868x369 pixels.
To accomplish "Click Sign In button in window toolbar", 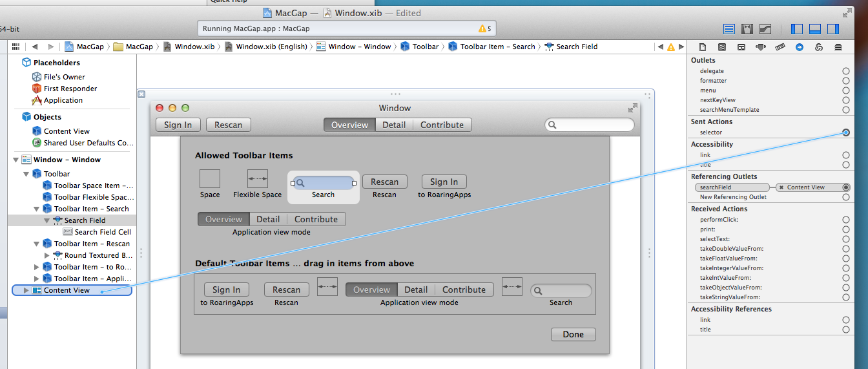I will (x=178, y=125).
